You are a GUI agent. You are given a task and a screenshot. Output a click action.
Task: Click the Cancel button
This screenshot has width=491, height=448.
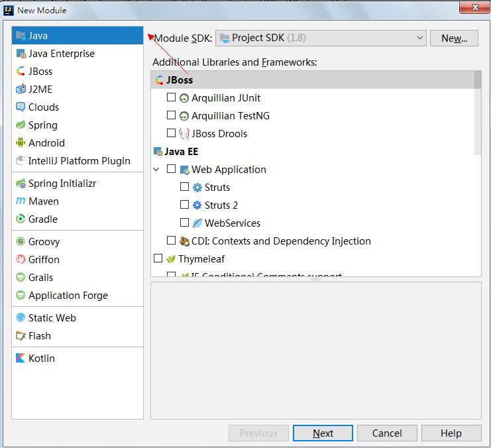387,433
